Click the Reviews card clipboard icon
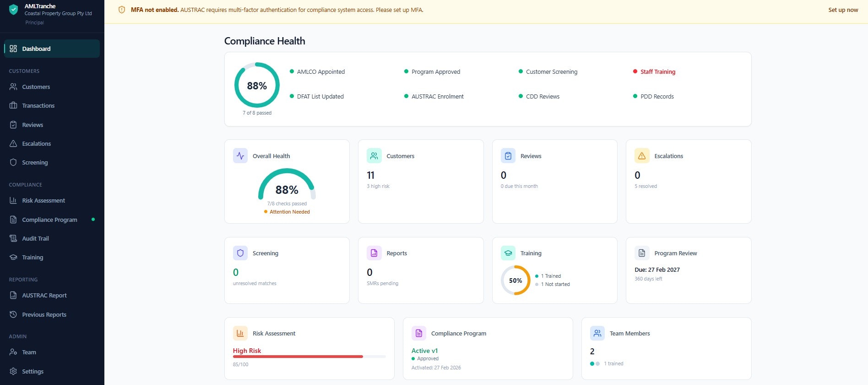This screenshot has height=385, width=868. pos(508,156)
